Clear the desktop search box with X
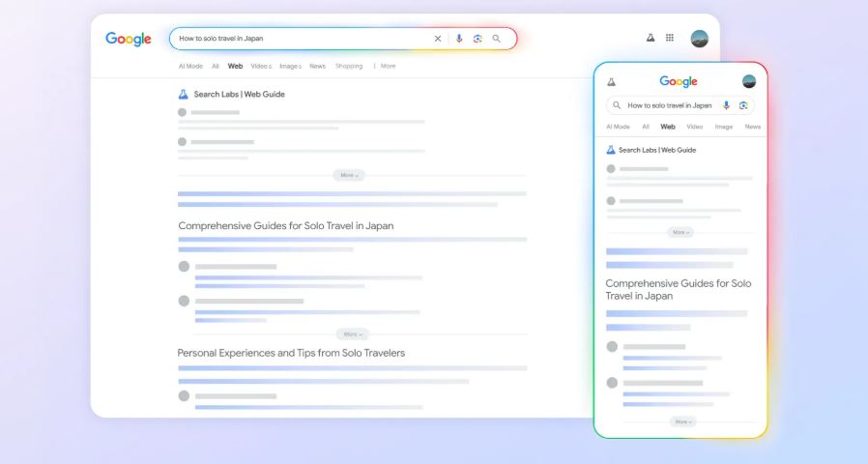Screen dimensions: 868x464 click(x=437, y=39)
